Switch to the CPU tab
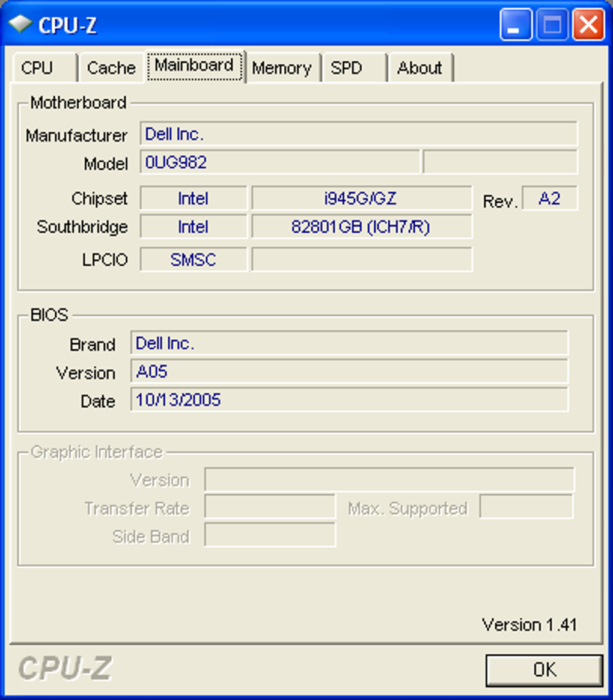 44,68
